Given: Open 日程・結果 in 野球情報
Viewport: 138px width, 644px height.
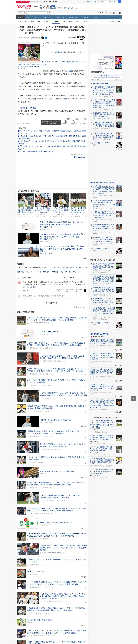Looking at the screenshot, I should pos(65,267).
